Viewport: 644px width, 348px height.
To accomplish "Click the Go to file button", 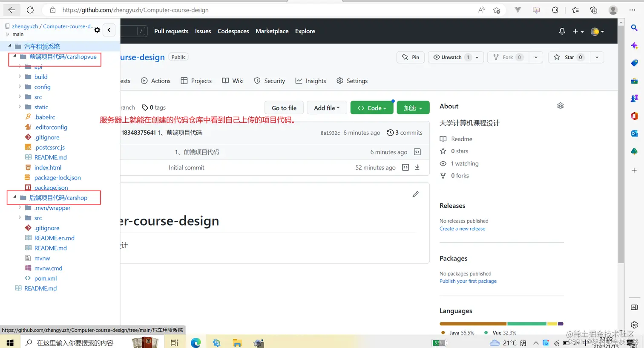I will pyautogui.click(x=284, y=108).
